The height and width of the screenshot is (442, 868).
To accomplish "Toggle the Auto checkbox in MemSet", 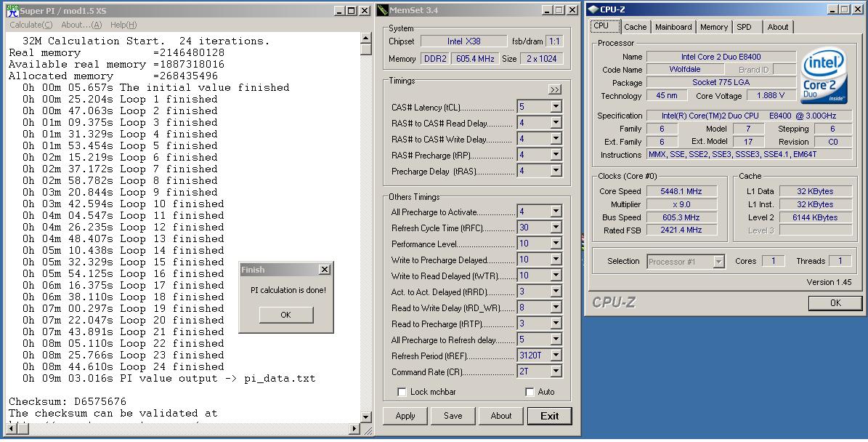I will [x=530, y=392].
